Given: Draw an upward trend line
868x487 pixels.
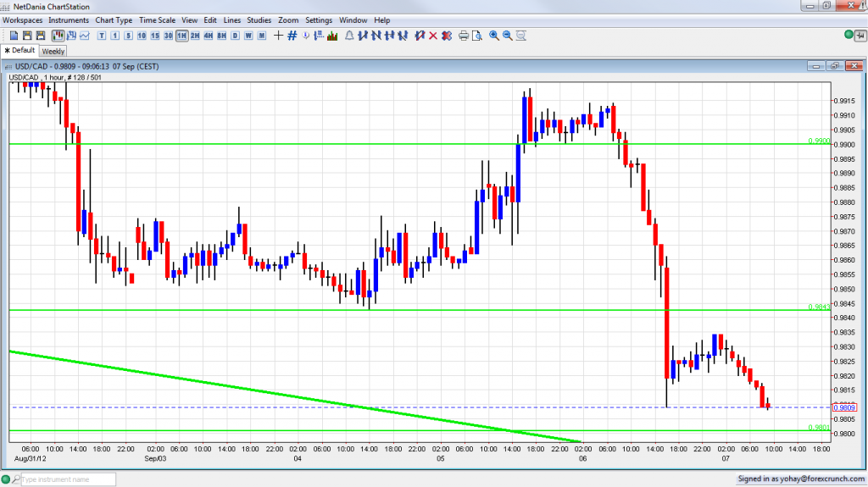Looking at the screenshot, I should coord(363,36).
